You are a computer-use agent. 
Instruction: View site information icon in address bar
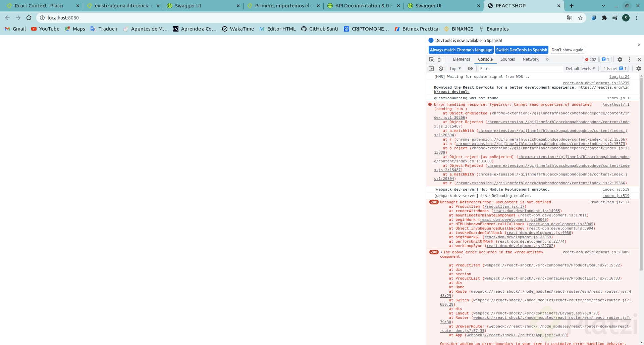tap(42, 18)
